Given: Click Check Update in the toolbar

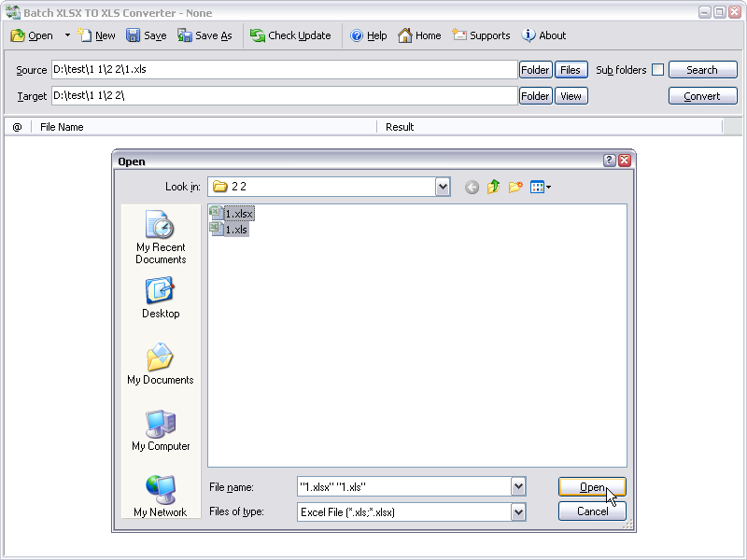Looking at the screenshot, I should point(290,35).
